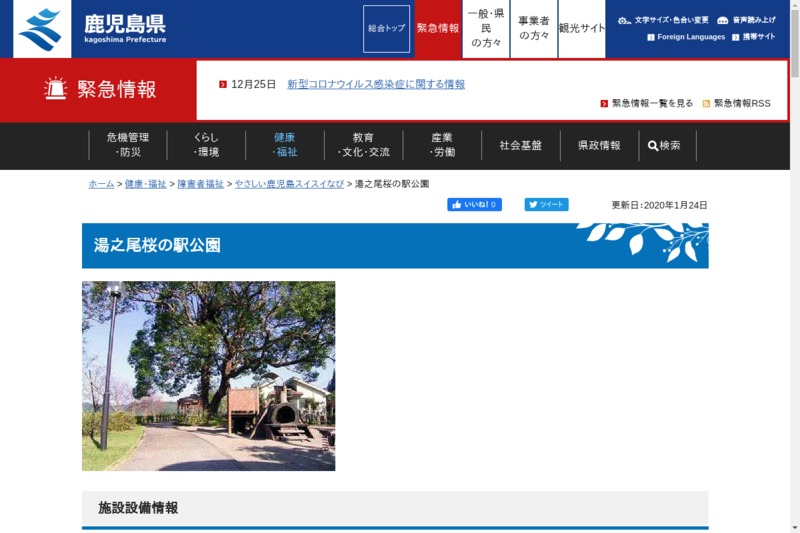Select the 観光サイト tab

582,29
